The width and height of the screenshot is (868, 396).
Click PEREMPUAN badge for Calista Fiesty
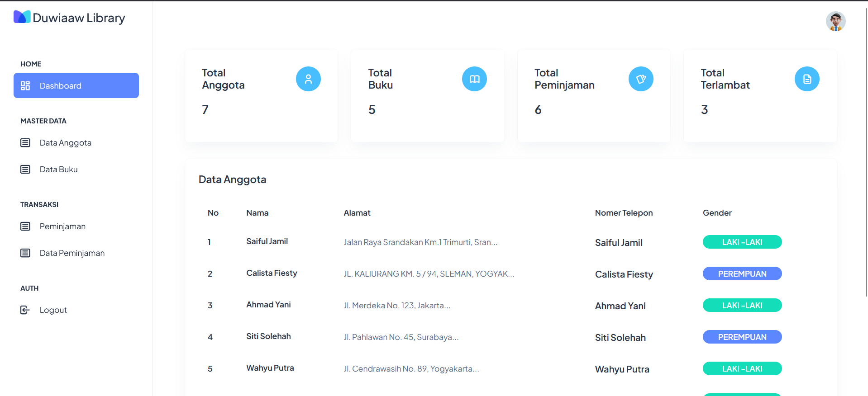click(x=742, y=274)
